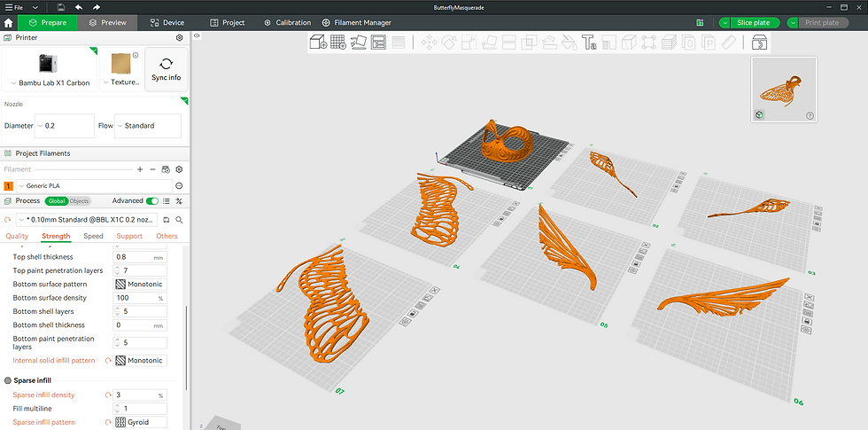Select the Scale tool icon

pyautogui.click(x=469, y=43)
